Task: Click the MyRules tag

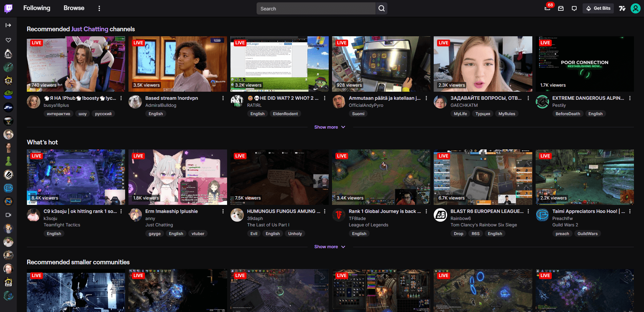Action: [506, 114]
